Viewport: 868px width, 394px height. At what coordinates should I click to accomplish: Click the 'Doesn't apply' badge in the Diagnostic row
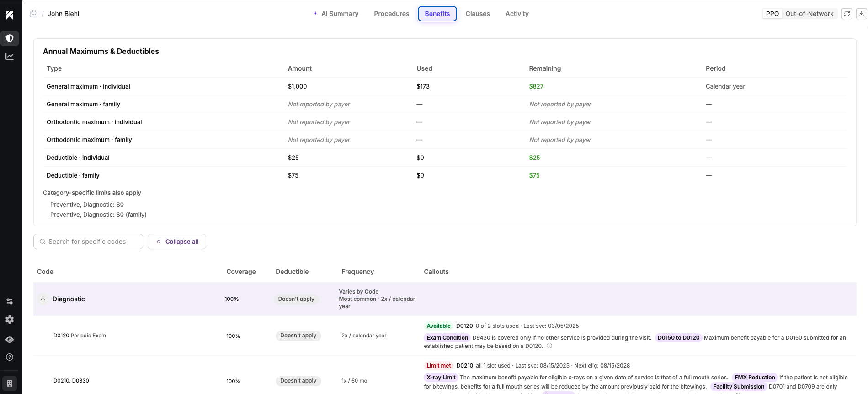(296, 299)
